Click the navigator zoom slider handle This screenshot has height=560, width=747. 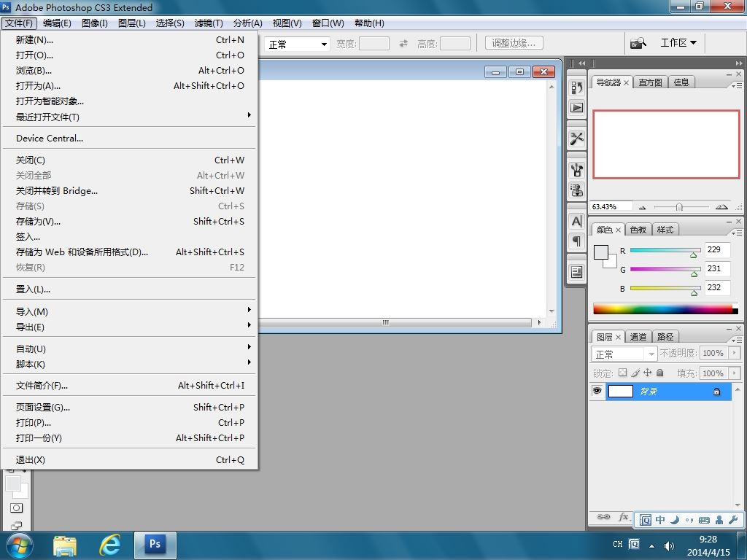(679, 207)
